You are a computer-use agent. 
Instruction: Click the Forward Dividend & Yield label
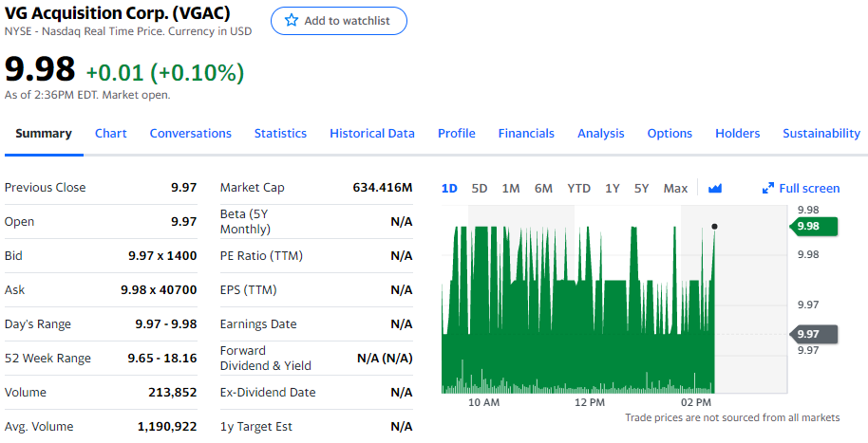(266, 359)
